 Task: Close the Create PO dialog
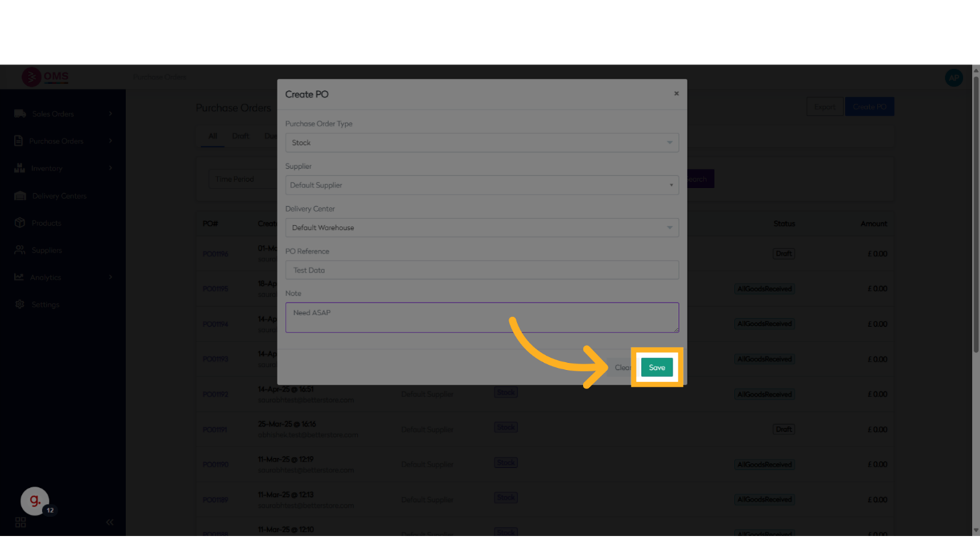click(x=676, y=94)
